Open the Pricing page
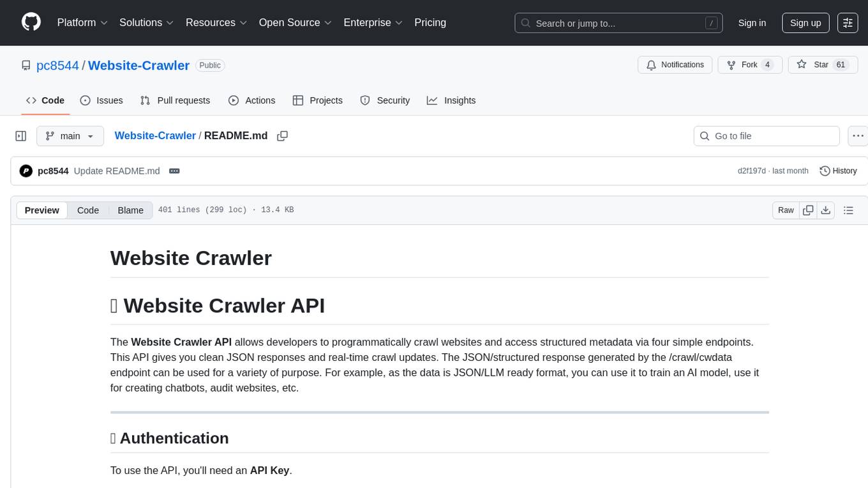This screenshot has width=868, height=488. [430, 22]
